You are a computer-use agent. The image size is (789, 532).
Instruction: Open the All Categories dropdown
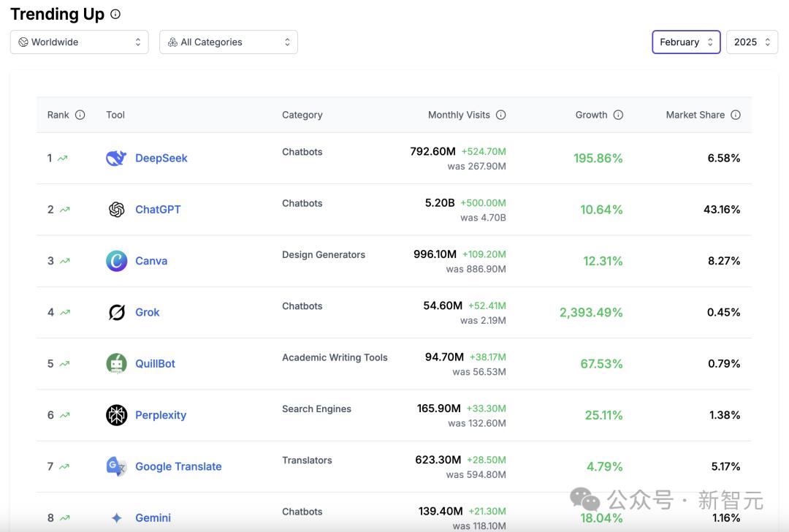(229, 42)
